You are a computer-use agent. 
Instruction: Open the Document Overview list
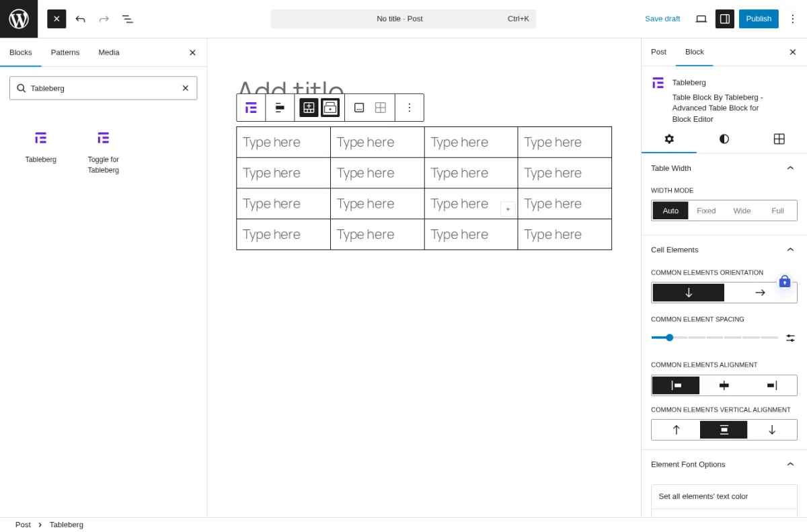click(127, 19)
